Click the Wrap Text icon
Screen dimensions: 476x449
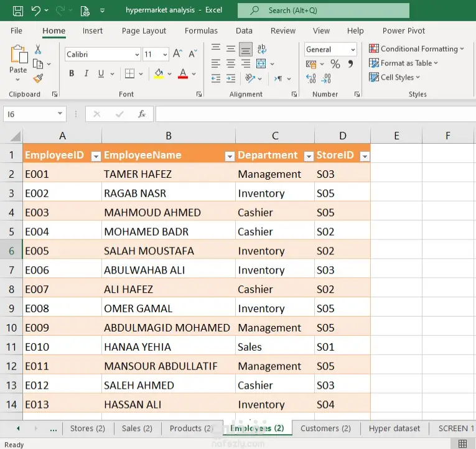point(261,49)
